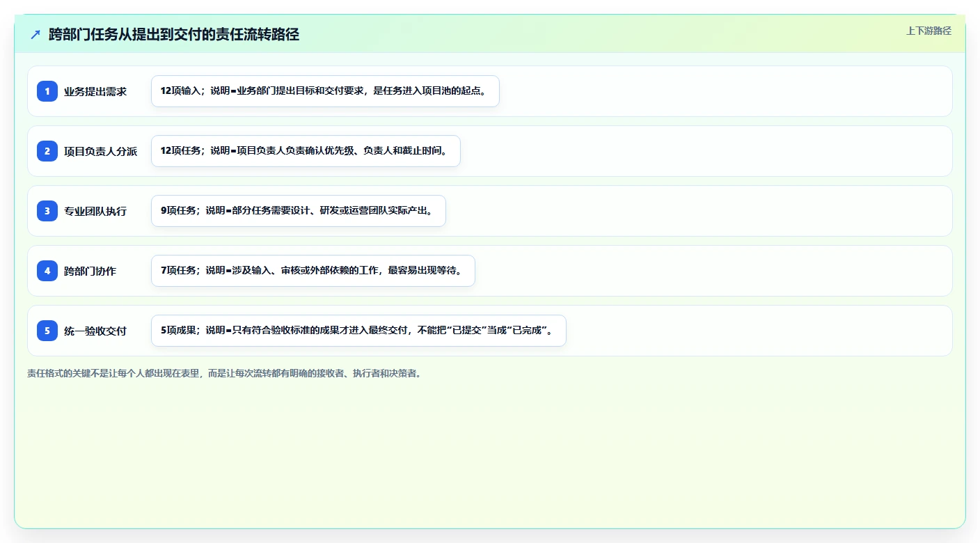Click the 9项任务 description box
This screenshot has width=980, height=543.
click(298, 211)
